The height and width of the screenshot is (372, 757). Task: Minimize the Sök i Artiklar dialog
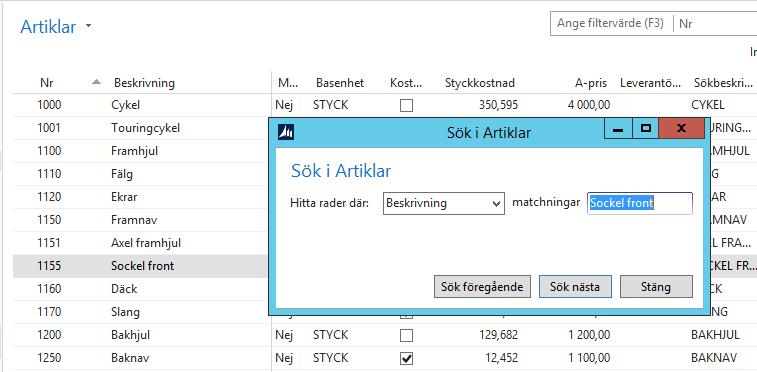point(618,129)
